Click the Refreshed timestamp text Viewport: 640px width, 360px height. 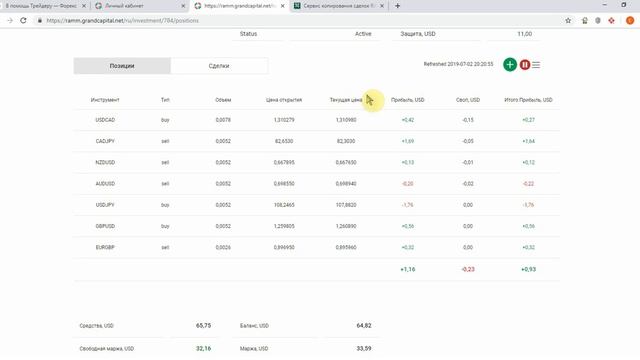458,64
